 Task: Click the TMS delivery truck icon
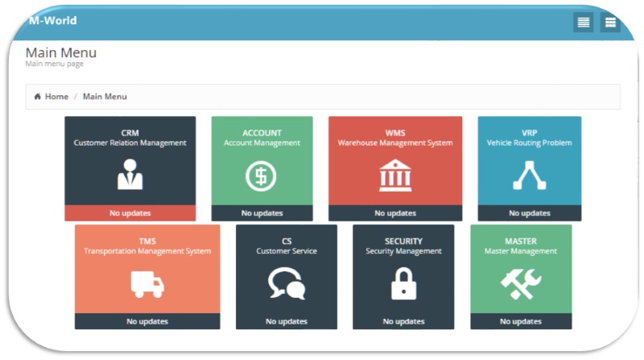click(147, 284)
